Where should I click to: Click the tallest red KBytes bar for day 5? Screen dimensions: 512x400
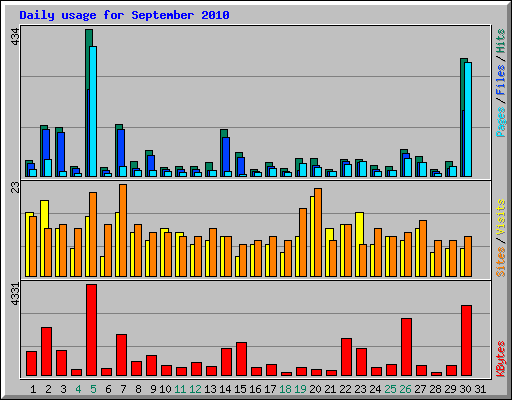[x=92, y=330]
